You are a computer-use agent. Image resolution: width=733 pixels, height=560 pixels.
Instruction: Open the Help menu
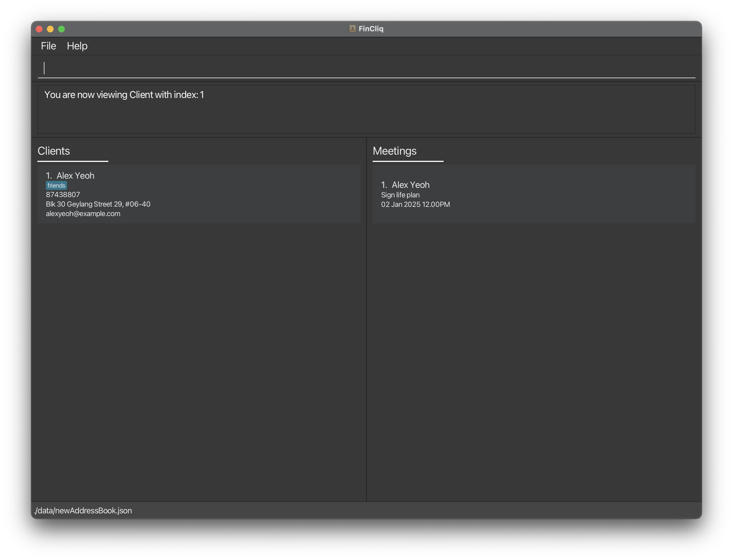(77, 46)
